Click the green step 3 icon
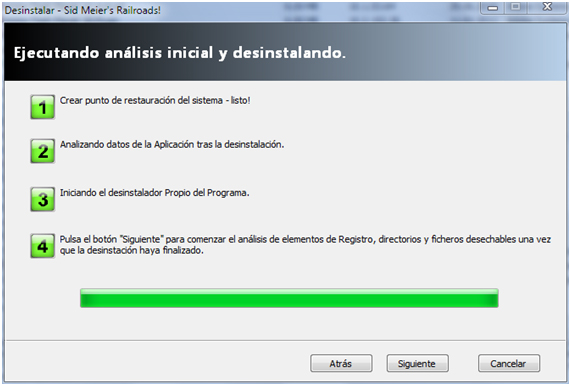The width and height of the screenshot is (571, 386). [43, 199]
